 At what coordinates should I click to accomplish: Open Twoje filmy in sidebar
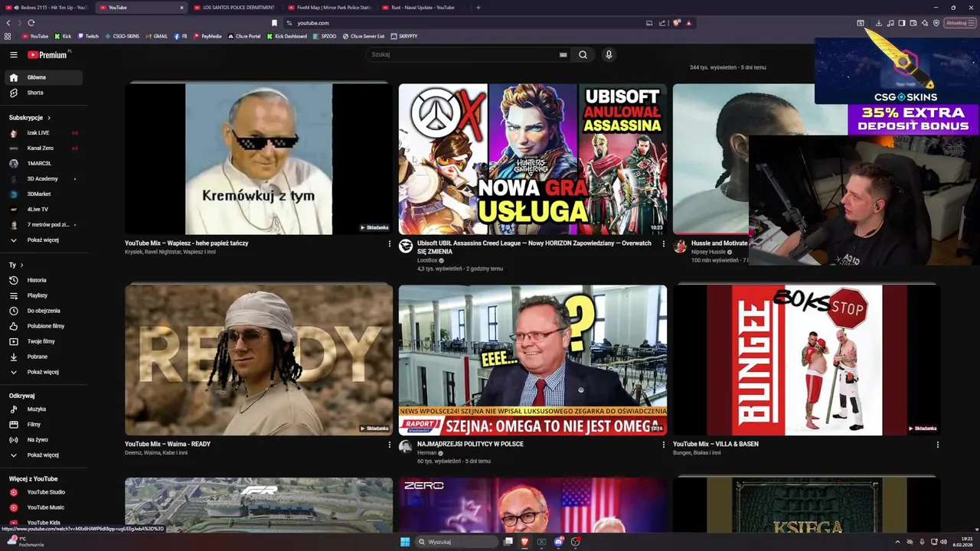point(44,341)
